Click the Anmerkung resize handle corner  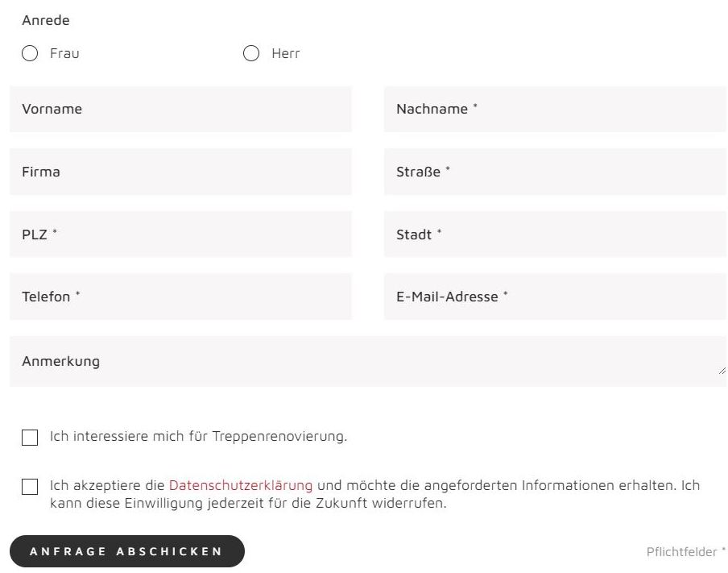tap(722, 370)
